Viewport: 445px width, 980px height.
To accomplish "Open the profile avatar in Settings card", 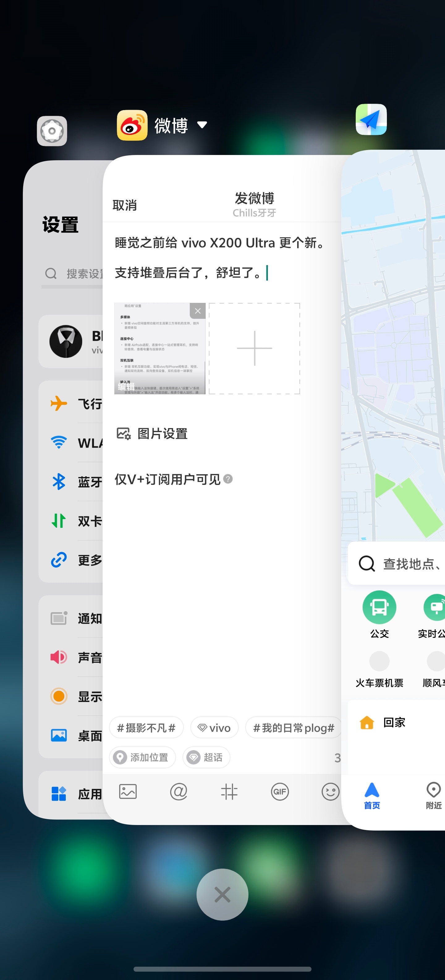I will coord(66,341).
